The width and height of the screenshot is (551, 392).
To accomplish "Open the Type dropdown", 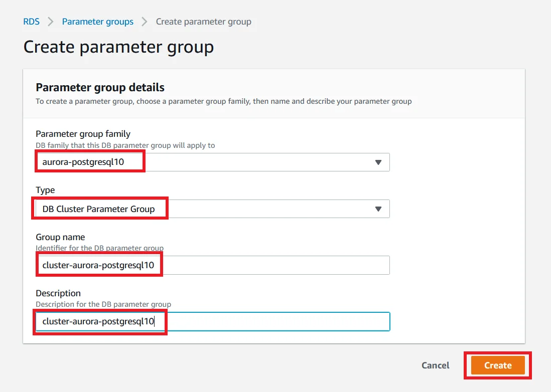I will pyautogui.click(x=213, y=209).
